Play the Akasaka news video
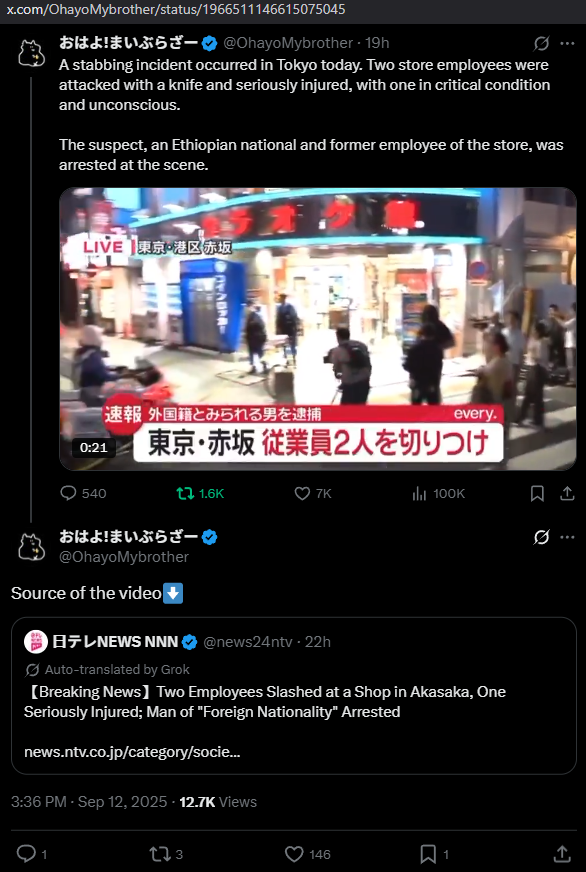Viewport: 586px width, 872px height. [317, 329]
